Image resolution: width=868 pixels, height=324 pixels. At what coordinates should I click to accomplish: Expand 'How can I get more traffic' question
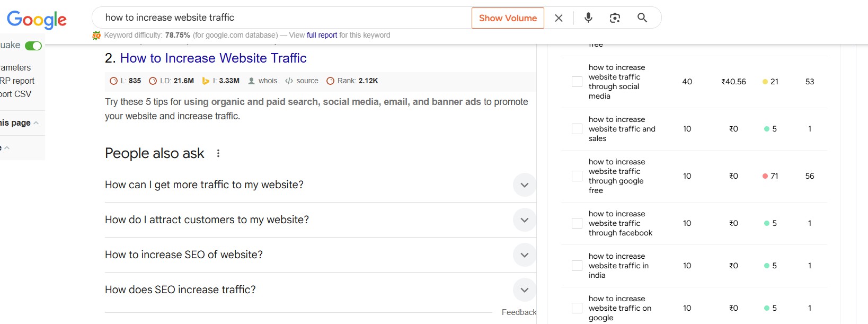524,185
